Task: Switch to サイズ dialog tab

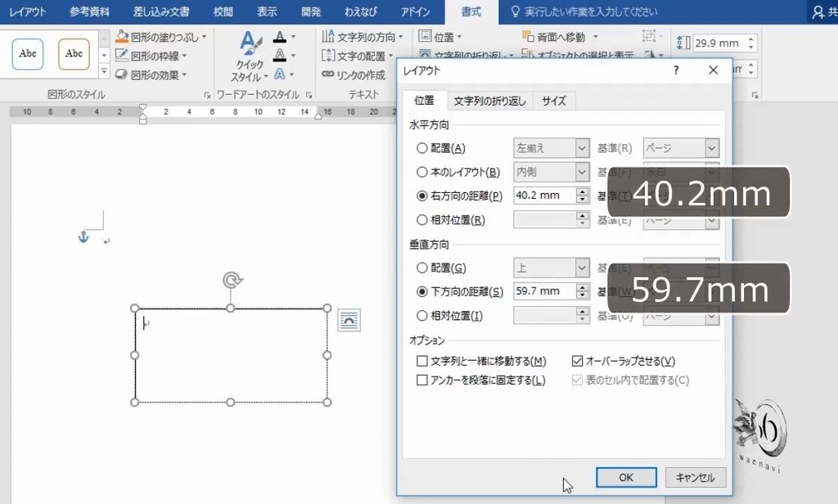Action: pos(554,101)
